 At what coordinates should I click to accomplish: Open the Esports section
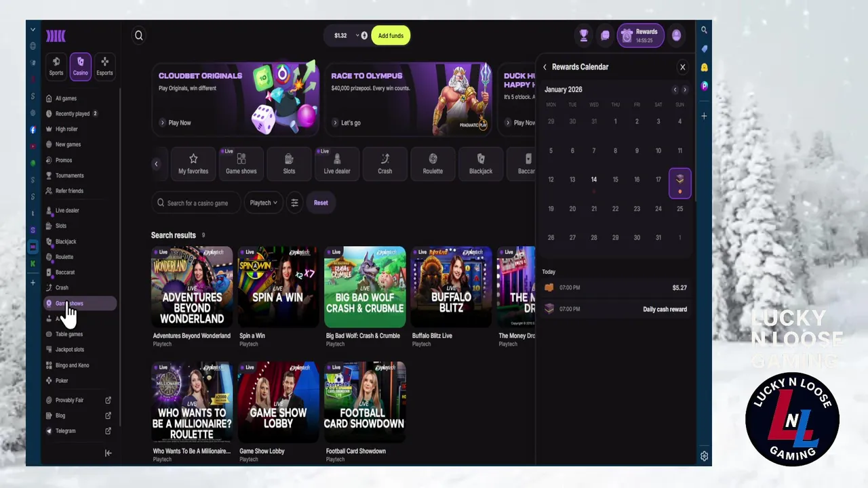[x=104, y=66]
